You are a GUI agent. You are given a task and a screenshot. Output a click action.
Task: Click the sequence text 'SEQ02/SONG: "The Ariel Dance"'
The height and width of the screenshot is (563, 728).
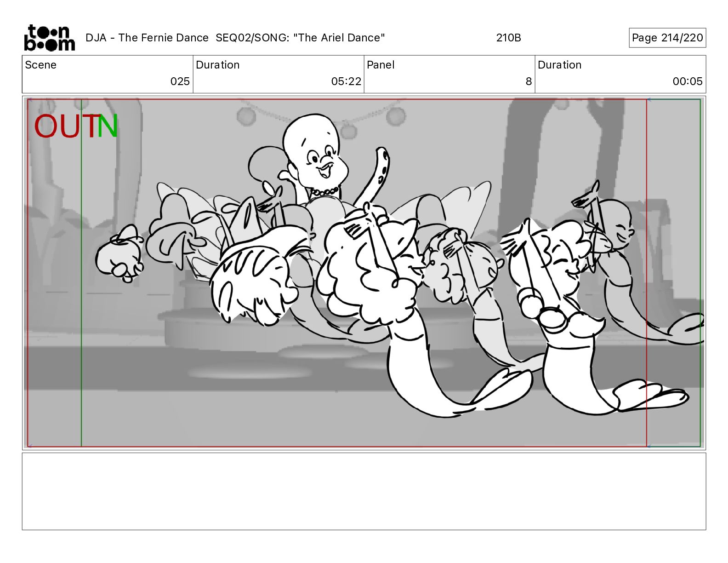click(300, 38)
